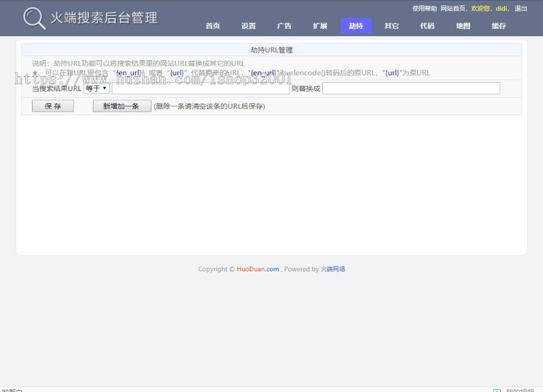Visit the 网站首页 link
This screenshot has height=392, width=543.
click(453, 8)
